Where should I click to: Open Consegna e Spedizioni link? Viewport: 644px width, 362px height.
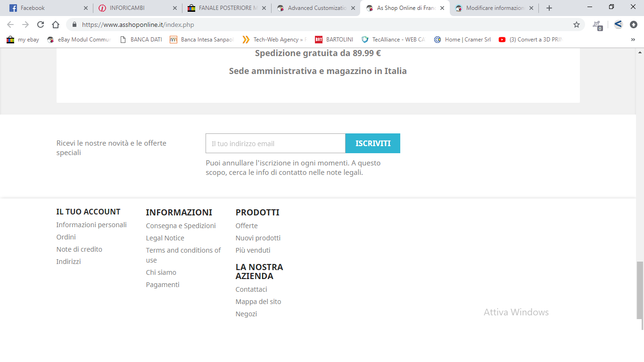click(181, 226)
